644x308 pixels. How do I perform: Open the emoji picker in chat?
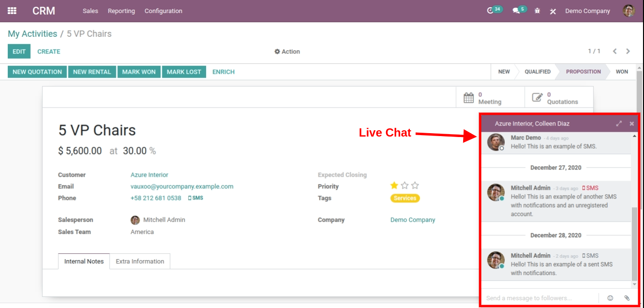(x=611, y=298)
